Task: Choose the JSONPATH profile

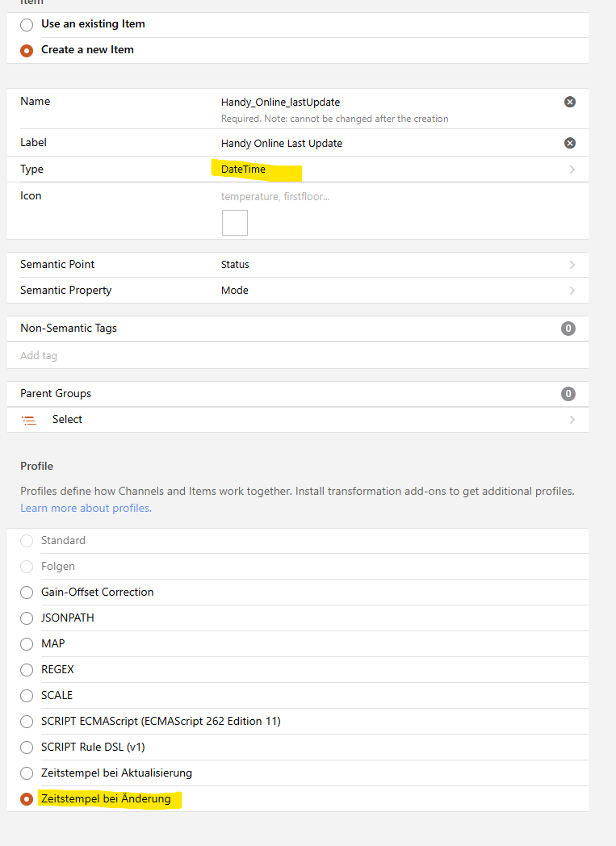Action: [x=27, y=618]
